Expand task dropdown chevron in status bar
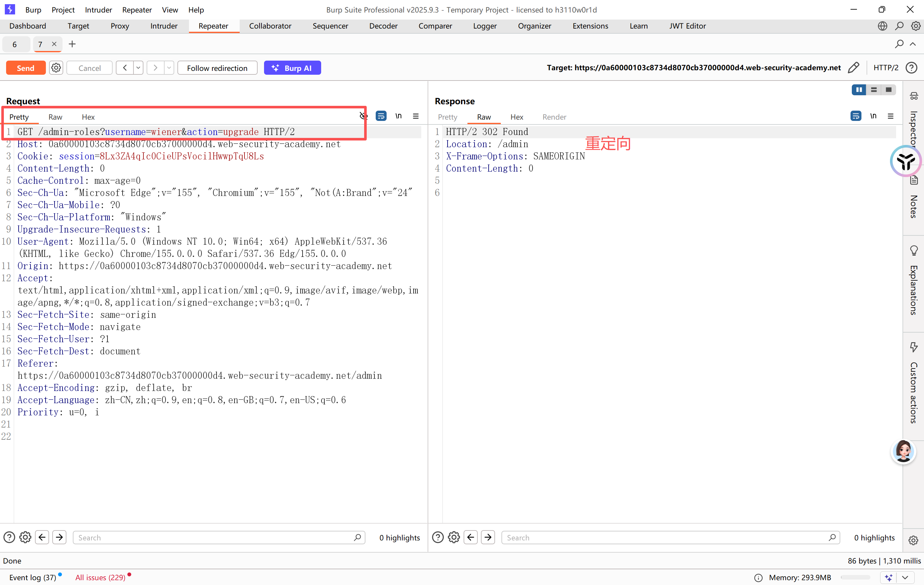Screen dimensions: 924x585 905,577
